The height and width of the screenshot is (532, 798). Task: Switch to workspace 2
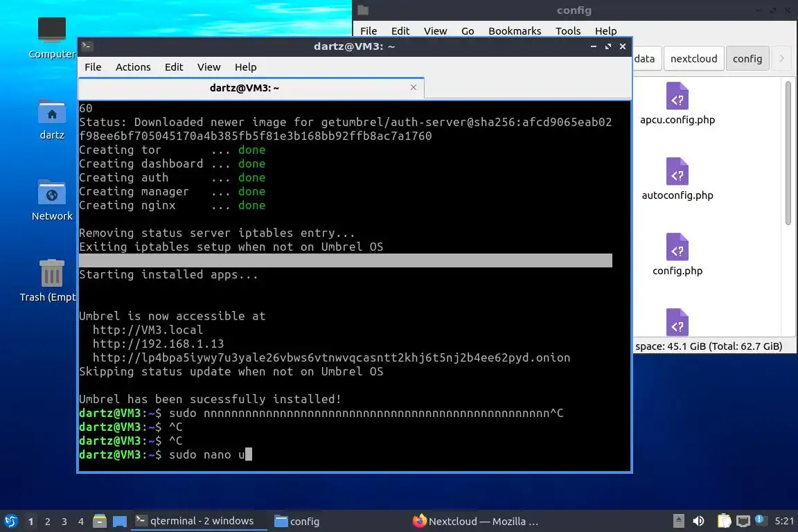point(47,522)
